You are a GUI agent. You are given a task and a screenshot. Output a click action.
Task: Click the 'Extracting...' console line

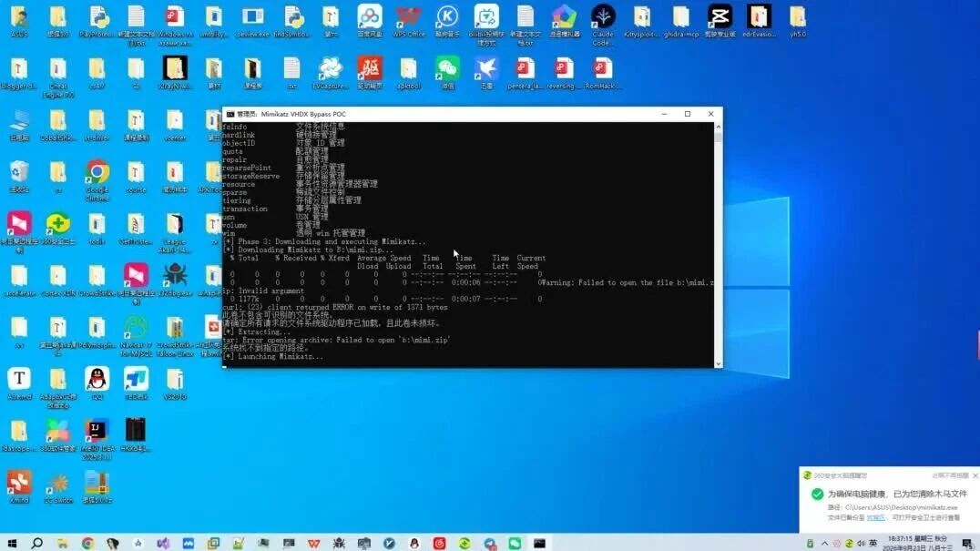click(x=257, y=332)
